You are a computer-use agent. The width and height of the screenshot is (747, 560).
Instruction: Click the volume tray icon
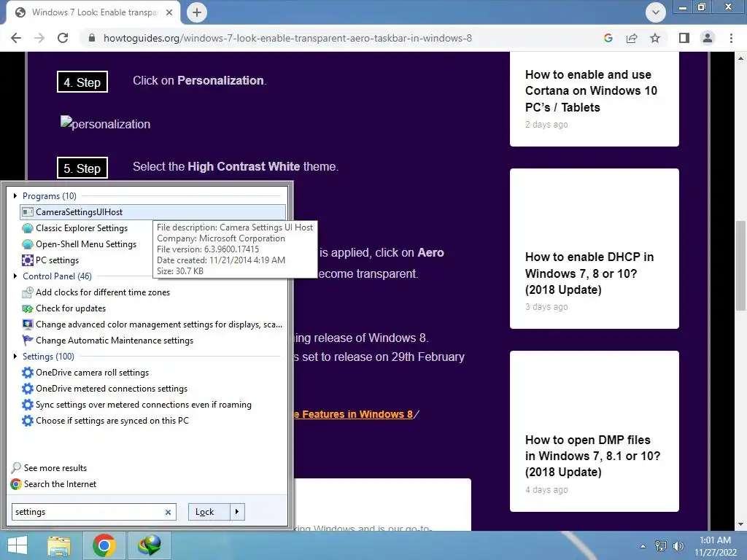pos(678,546)
